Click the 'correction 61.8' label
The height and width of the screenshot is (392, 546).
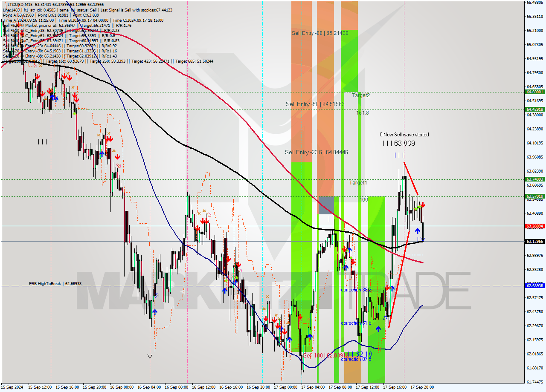[x=356, y=323]
